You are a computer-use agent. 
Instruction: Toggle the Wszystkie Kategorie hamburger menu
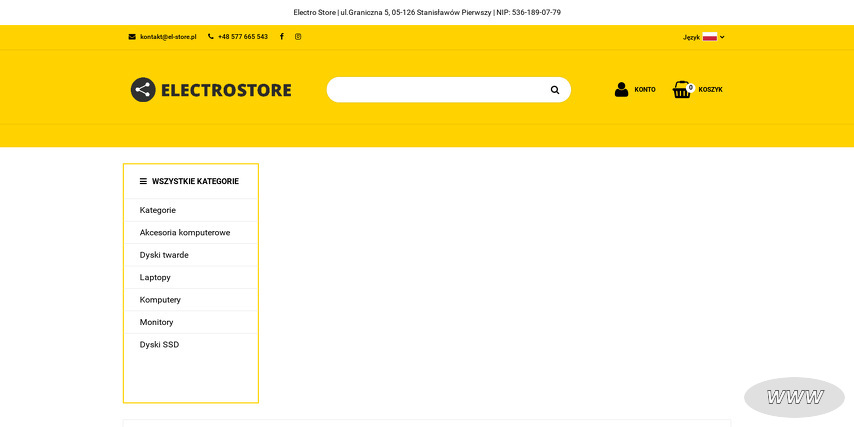143,181
